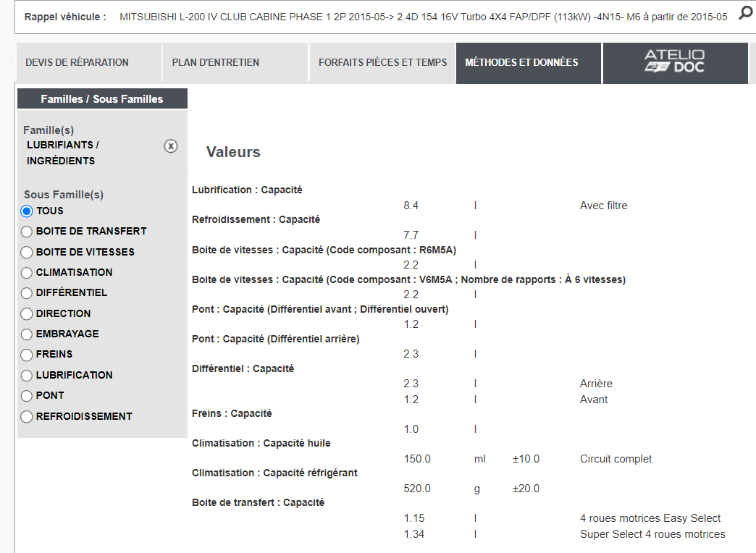Remove the LUBRIFIANTS / INGRÉDIENTS family filter

(171, 146)
